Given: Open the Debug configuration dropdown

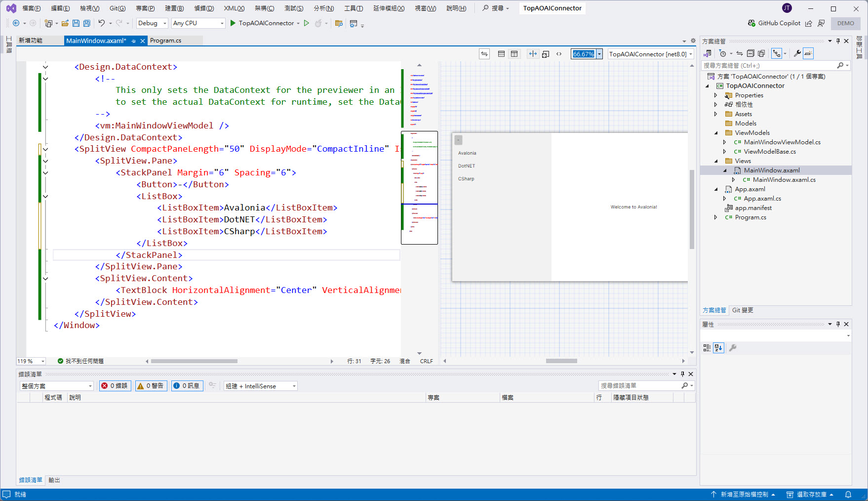Looking at the screenshot, I should coord(152,23).
